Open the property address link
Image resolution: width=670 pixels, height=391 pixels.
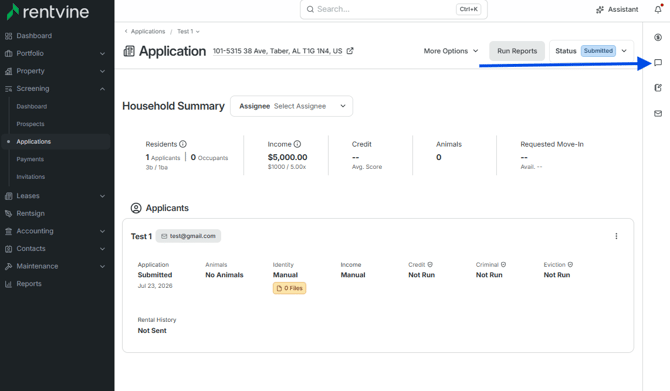[277, 51]
